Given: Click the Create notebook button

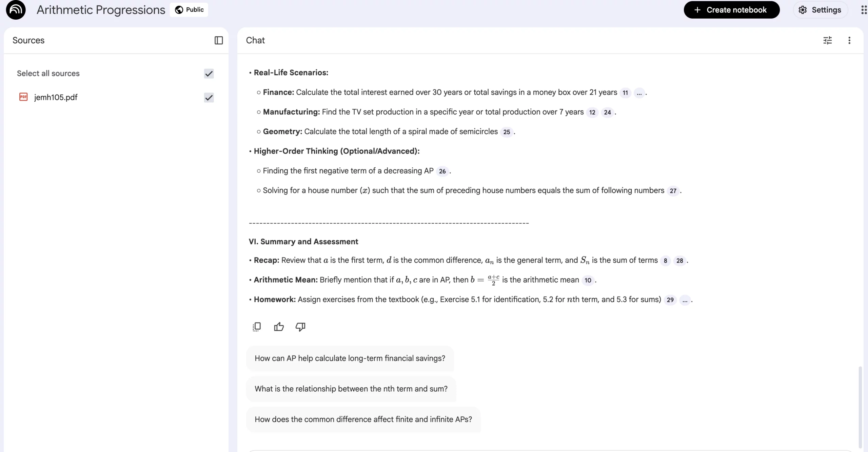Looking at the screenshot, I should click(x=731, y=10).
